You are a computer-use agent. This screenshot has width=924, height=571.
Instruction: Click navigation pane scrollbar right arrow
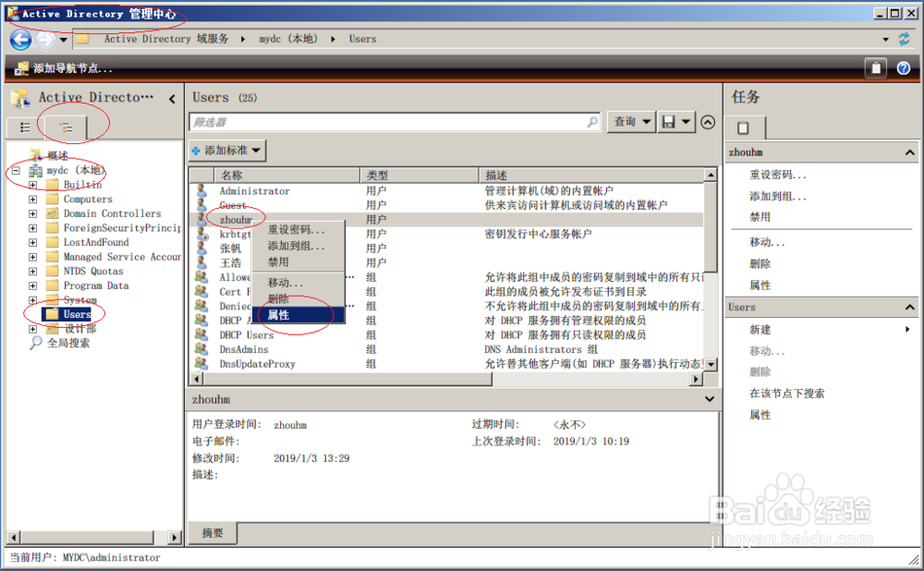(x=174, y=537)
